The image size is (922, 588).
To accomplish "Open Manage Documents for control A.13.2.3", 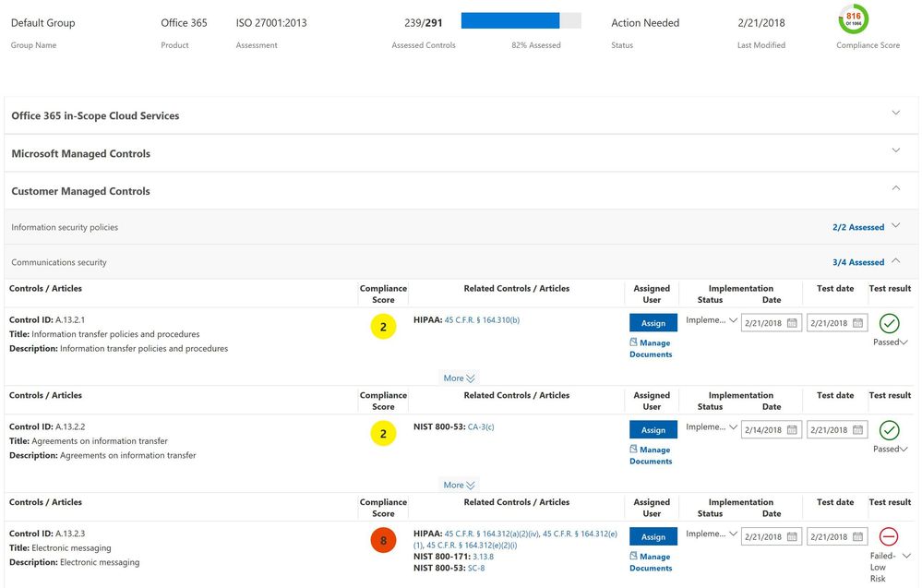I will pos(651,562).
